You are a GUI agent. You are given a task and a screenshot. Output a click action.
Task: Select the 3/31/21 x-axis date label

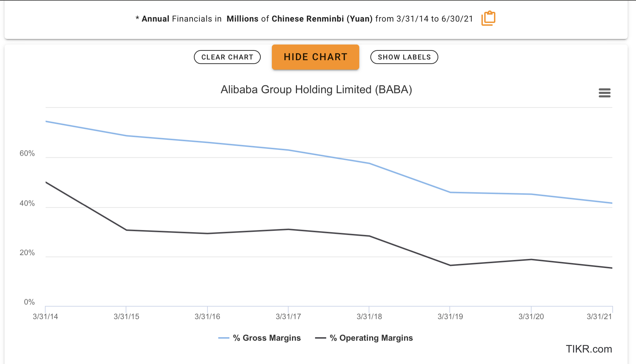(599, 317)
